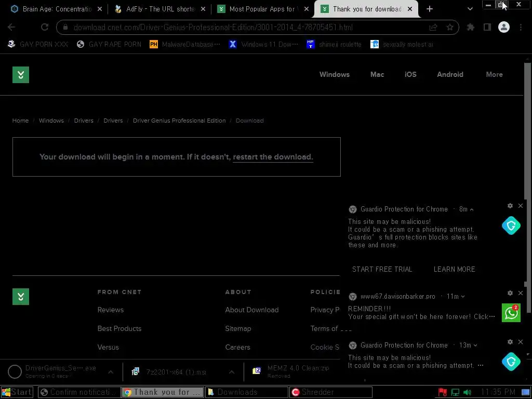Viewport: 532px width, 399px height.
Task: Open settings gear on Guardio 13m notification
Action: (x=510, y=342)
